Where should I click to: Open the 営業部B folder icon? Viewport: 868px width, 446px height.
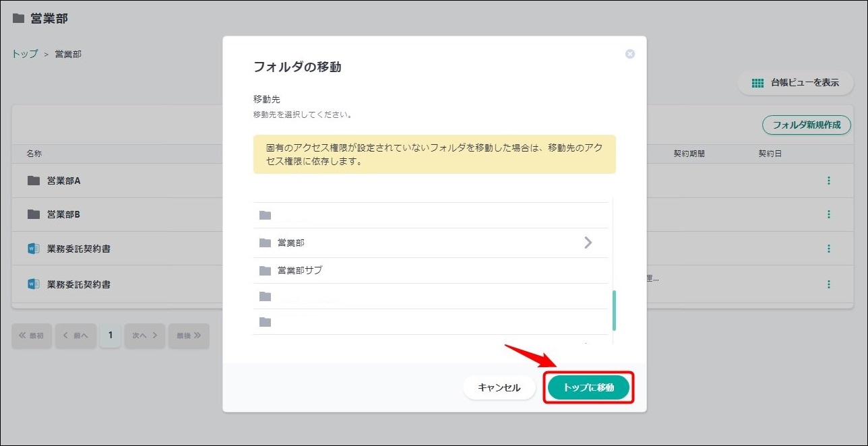(x=34, y=214)
